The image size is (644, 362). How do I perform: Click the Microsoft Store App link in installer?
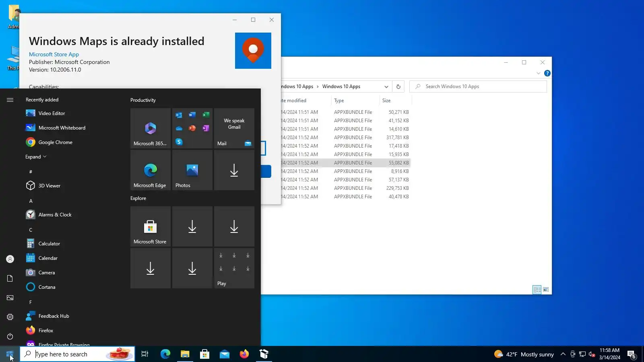pos(54,54)
